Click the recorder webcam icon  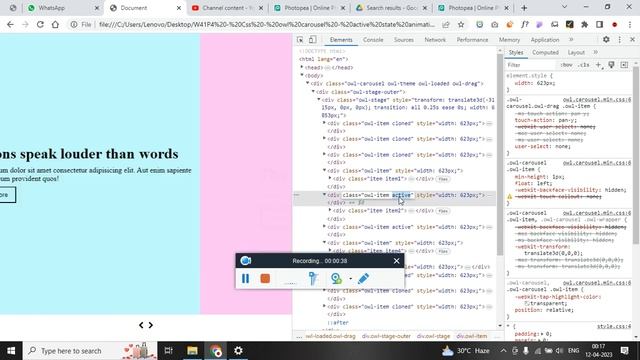pos(336,278)
